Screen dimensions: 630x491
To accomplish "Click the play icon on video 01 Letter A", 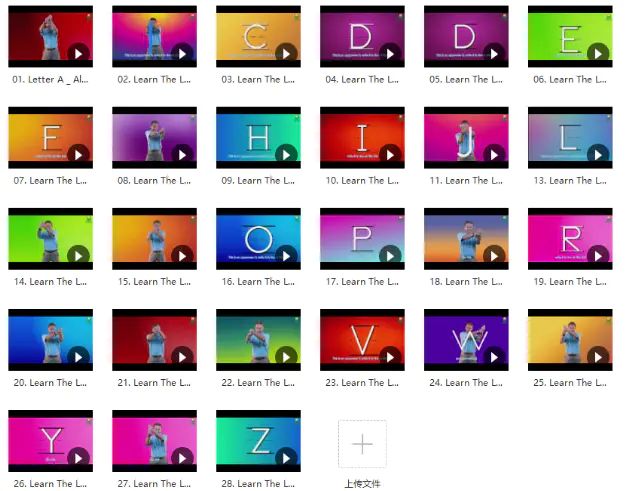I will [78, 54].
